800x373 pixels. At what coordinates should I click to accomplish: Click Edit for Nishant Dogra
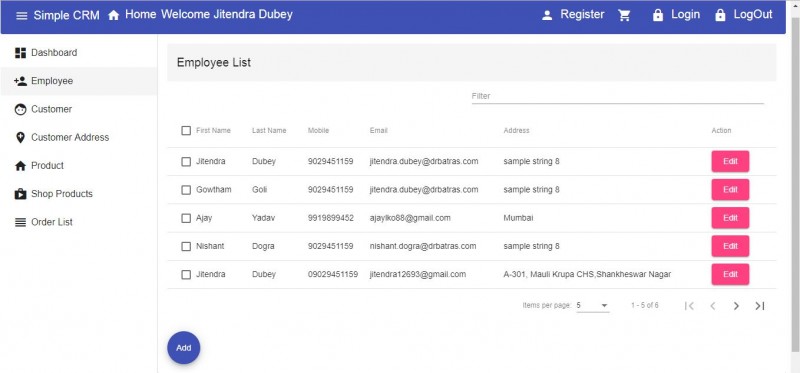click(730, 246)
